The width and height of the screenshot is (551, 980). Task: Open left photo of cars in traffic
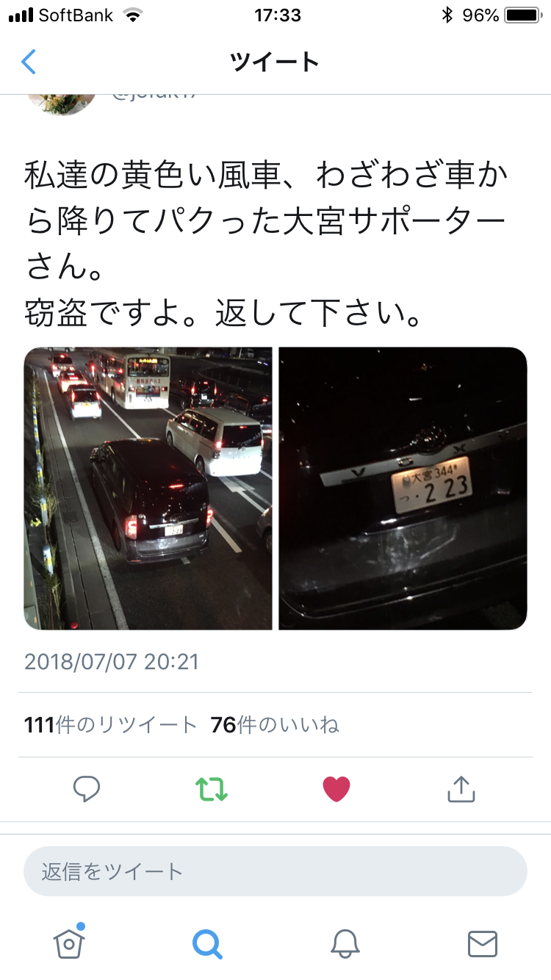pyautogui.click(x=148, y=489)
